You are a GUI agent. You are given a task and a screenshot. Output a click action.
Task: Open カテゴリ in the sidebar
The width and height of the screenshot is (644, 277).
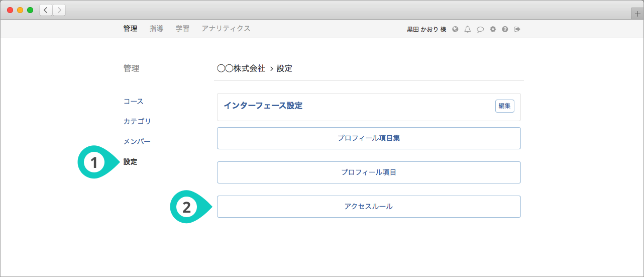(137, 122)
